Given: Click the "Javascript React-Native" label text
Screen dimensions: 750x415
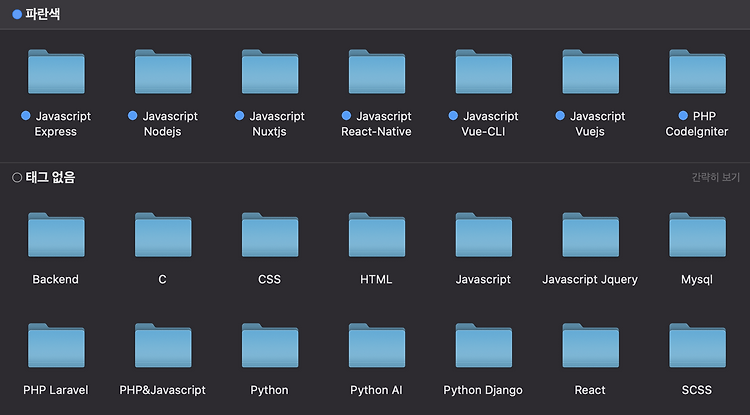Looking at the screenshot, I should 376,124.
